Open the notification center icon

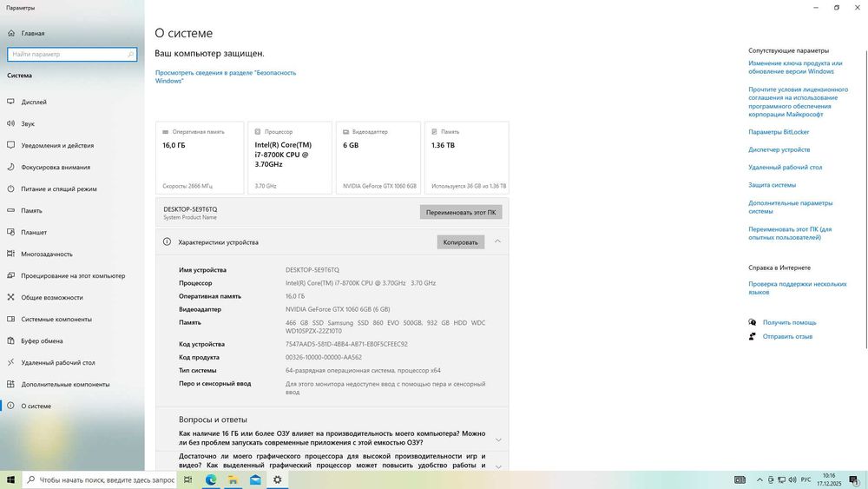(x=855, y=479)
